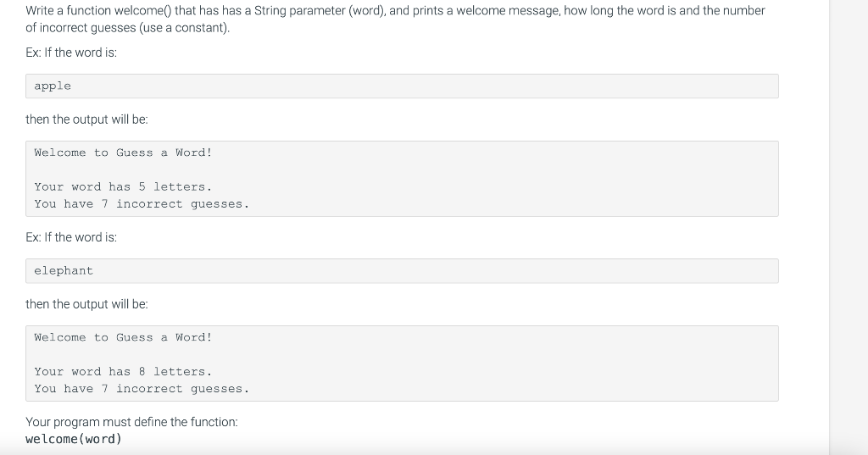The height and width of the screenshot is (455, 868).
Task: Click the 'welcome(word)' function signature
Action: pyautogui.click(x=74, y=439)
